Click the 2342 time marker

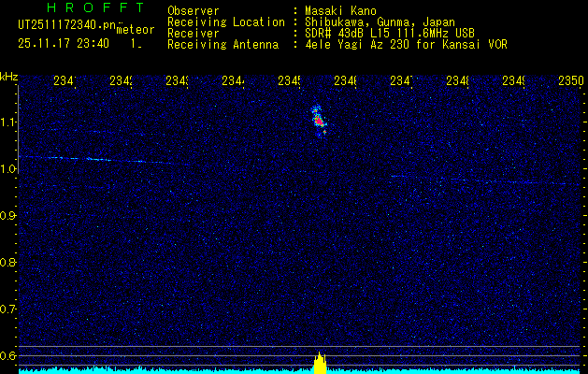pos(121,81)
